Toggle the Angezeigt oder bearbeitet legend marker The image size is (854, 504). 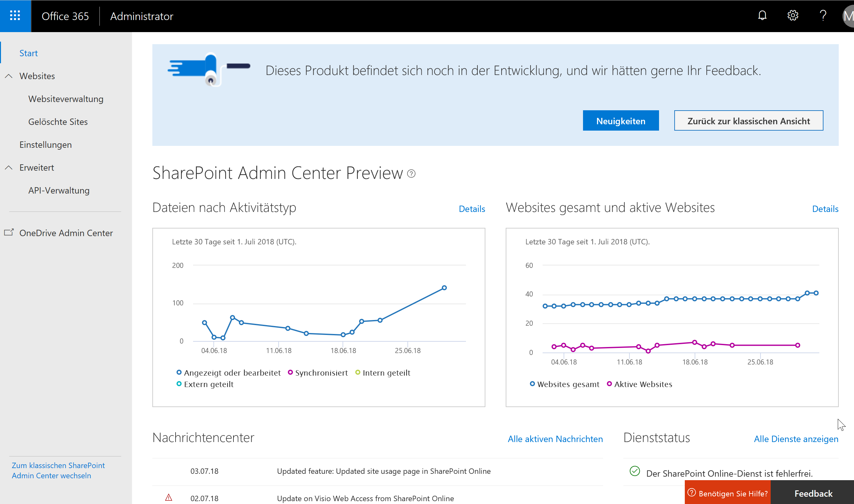[179, 372]
